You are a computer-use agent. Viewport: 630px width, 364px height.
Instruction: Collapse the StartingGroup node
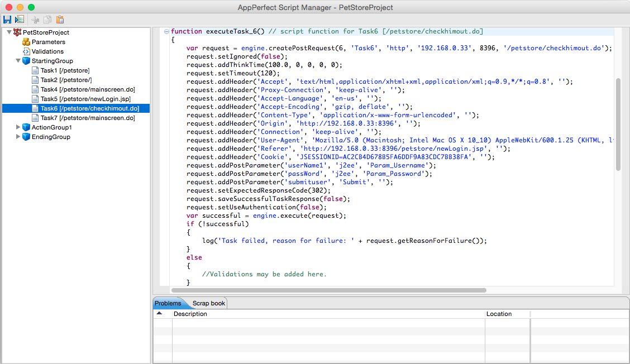pyautogui.click(x=18, y=61)
